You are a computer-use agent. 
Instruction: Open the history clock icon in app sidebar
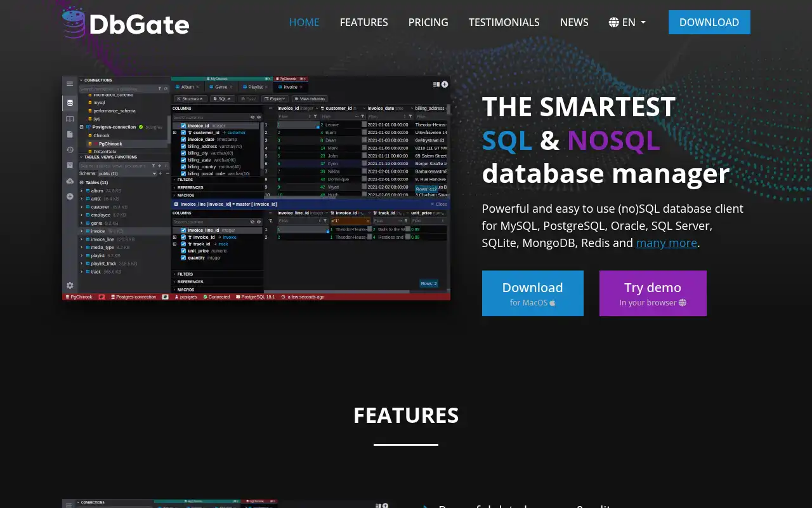[x=70, y=150]
